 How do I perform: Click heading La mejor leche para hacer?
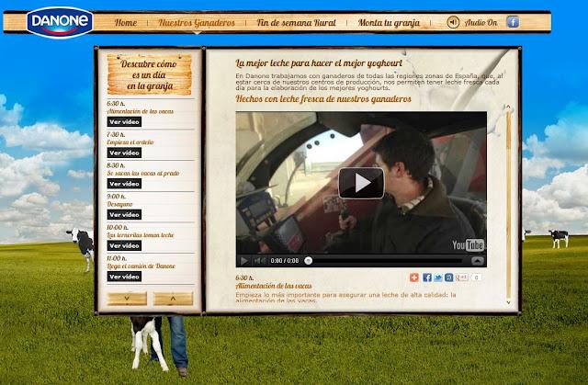coord(319,63)
